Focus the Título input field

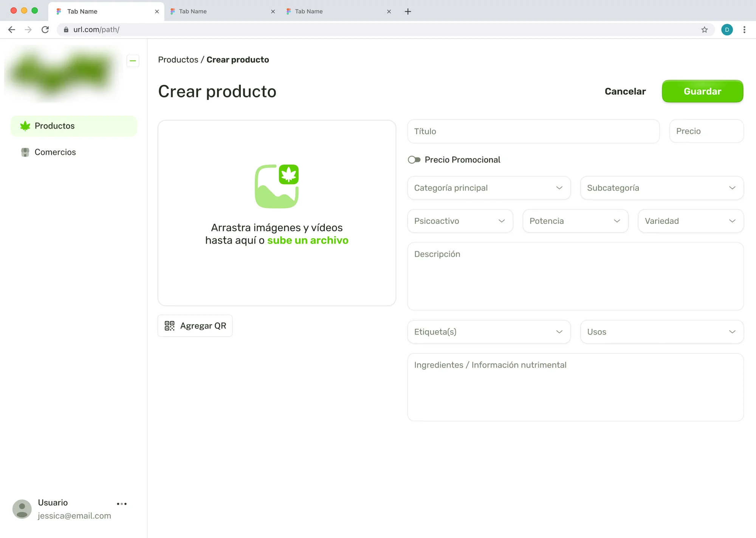533,131
